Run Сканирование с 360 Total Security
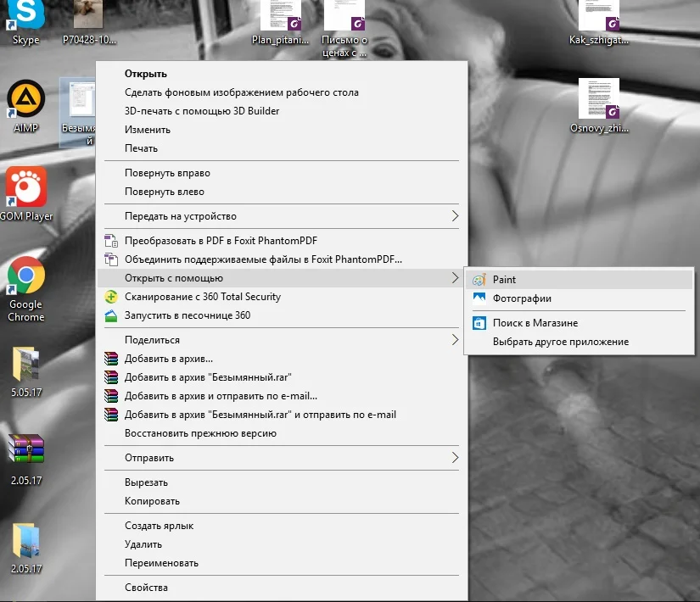Screen dimensions: 700x602 tap(282, 297)
